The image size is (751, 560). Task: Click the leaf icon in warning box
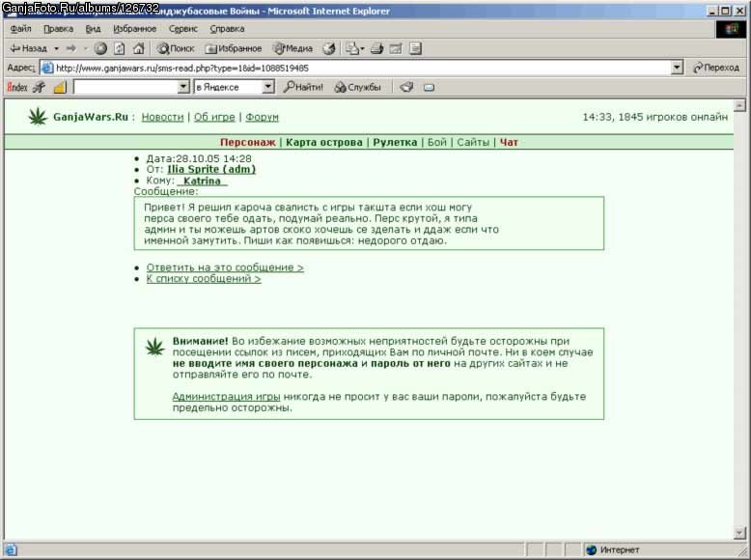pyautogui.click(x=155, y=347)
